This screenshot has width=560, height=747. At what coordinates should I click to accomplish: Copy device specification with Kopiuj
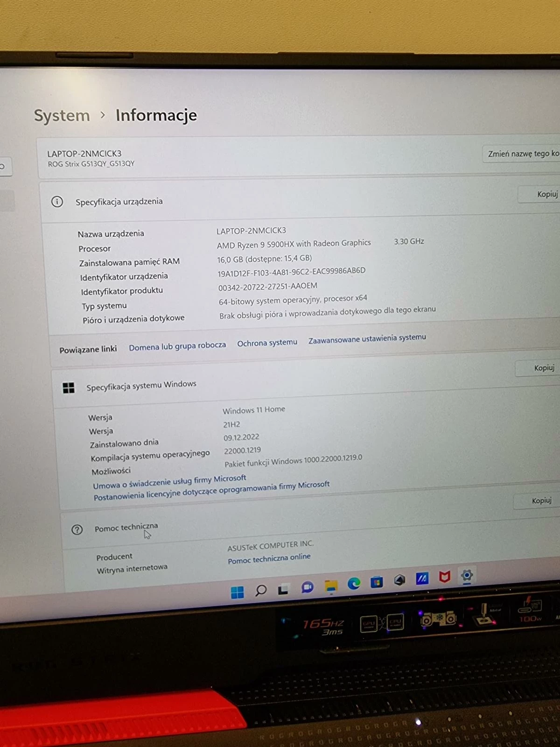click(x=540, y=194)
